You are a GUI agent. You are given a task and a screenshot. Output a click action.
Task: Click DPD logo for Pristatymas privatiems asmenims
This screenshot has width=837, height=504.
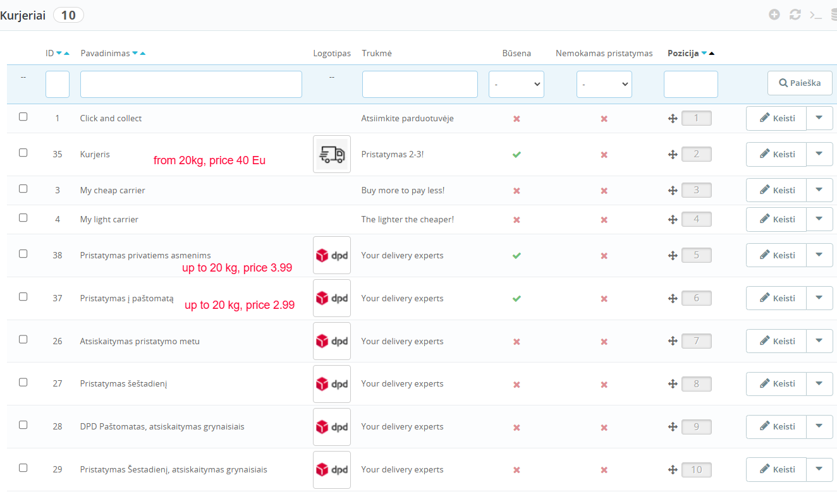[x=332, y=255]
